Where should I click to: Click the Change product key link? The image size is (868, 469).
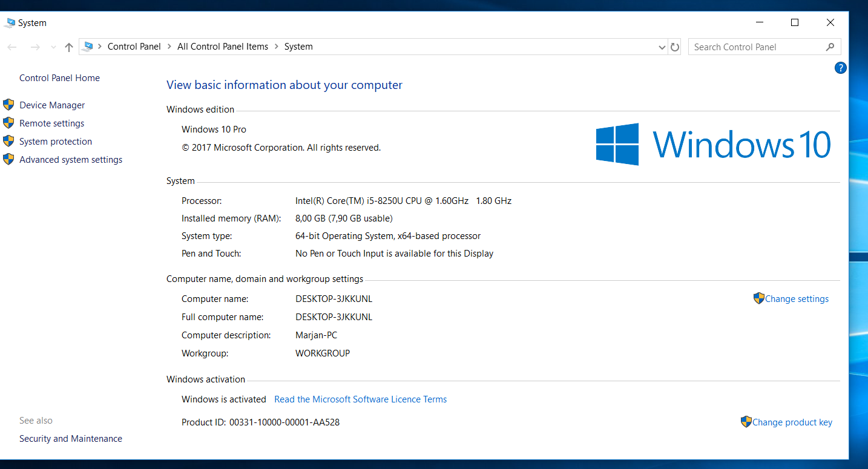tap(792, 422)
